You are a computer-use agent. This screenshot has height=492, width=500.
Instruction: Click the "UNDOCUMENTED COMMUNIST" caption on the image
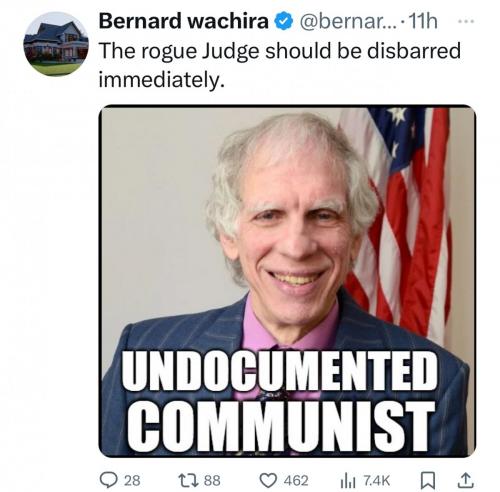(x=281, y=401)
